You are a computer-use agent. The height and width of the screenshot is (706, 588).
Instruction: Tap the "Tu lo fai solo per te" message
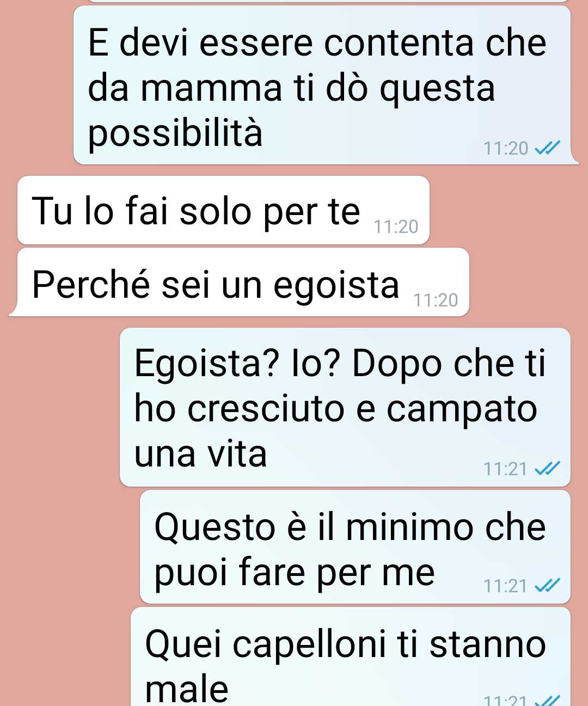(223, 210)
